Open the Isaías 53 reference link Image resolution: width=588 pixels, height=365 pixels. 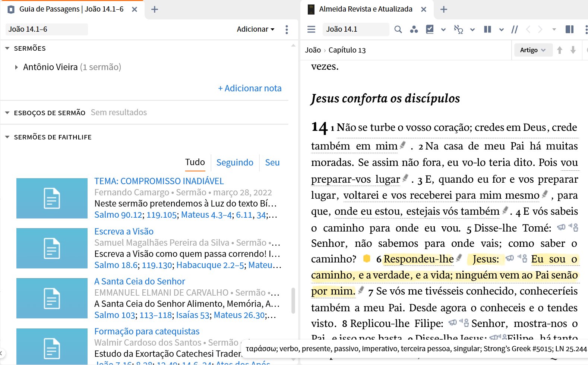pos(193,315)
